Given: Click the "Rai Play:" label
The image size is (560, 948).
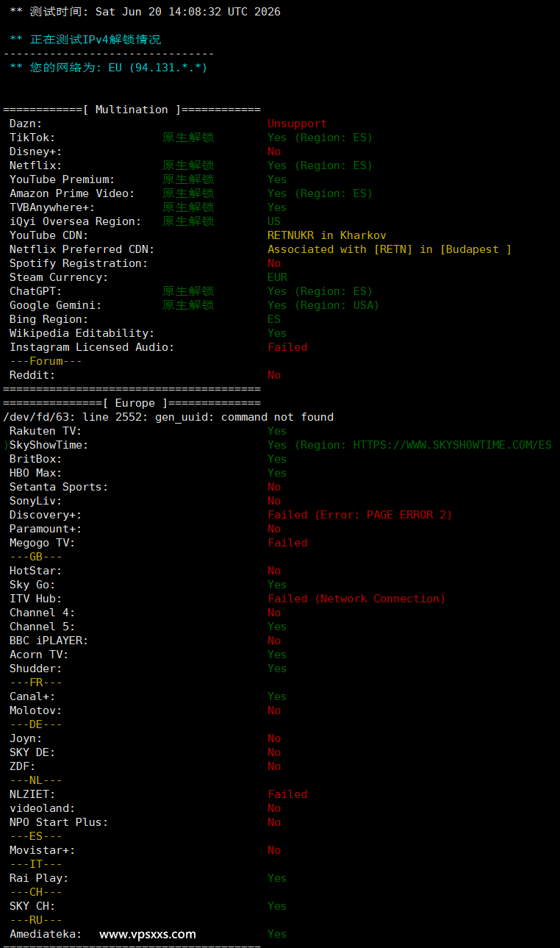Looking at the screenshot, I should pyautogui.click(x=39, y=878).
